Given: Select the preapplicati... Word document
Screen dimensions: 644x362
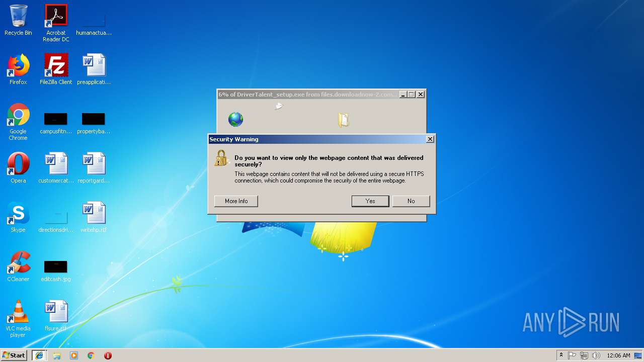Looking at the screenshot, I should pos(94,69).
